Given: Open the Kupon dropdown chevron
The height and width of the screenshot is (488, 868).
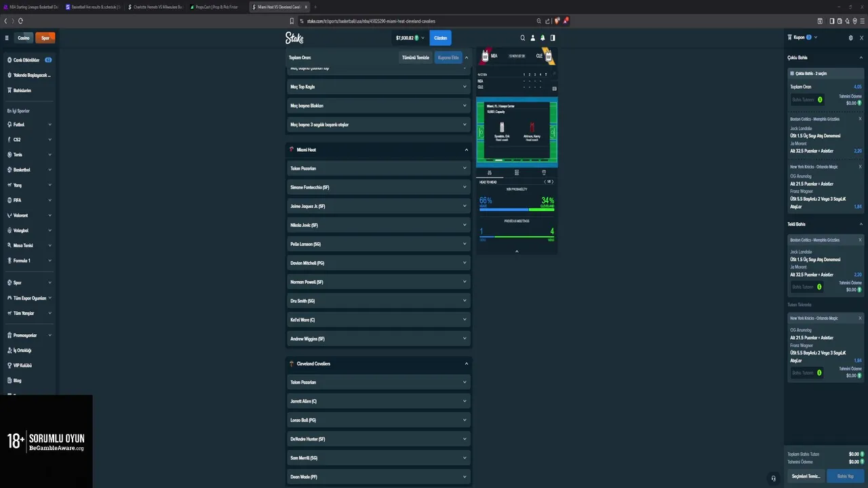Looking at the screenshot, I should coord(816,38).
